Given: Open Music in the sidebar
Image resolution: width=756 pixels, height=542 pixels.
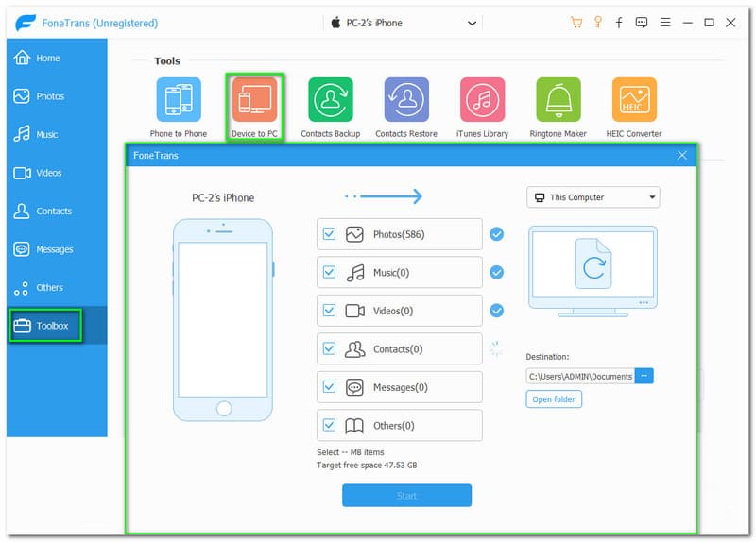Looking at the screenshot, I should tap(57, 134).
